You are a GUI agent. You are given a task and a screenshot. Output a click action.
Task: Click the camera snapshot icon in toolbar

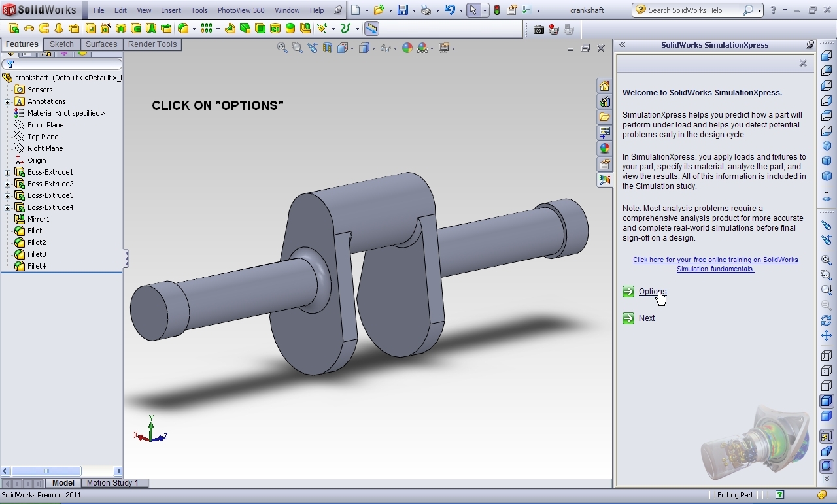(x=538, y=29)
